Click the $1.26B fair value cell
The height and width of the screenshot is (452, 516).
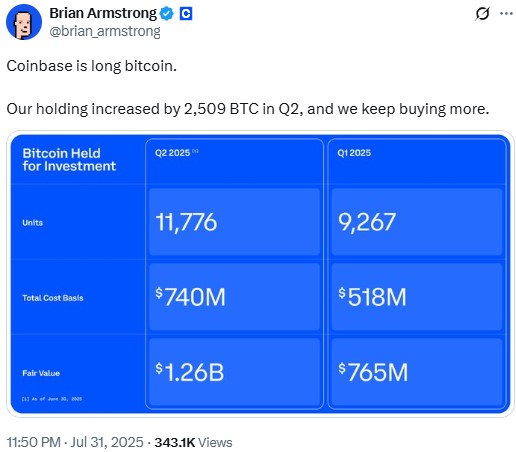coord(234,372)
